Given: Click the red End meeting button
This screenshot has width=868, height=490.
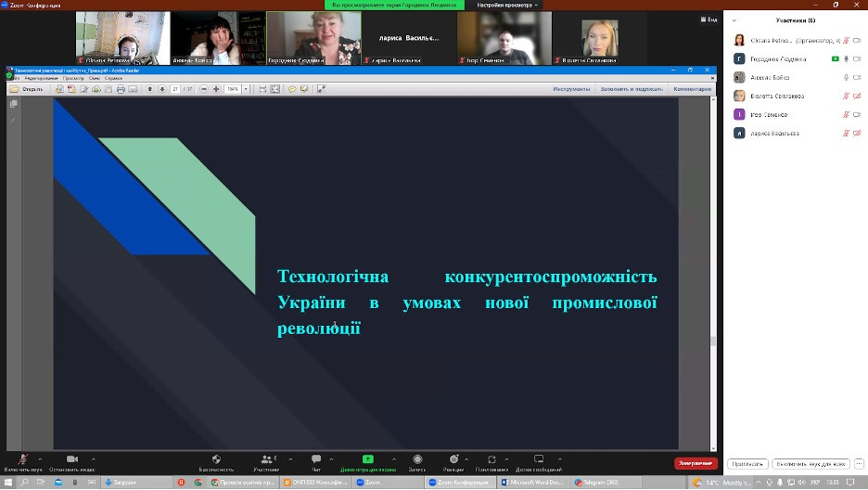Looking at the screenshot, I should (x=696, y=463).
